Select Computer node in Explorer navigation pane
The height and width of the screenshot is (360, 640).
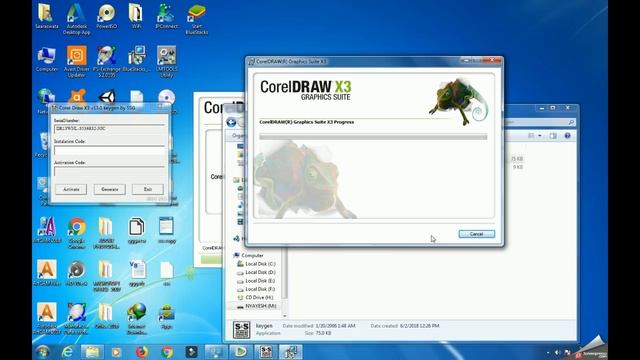click(249, 255)
